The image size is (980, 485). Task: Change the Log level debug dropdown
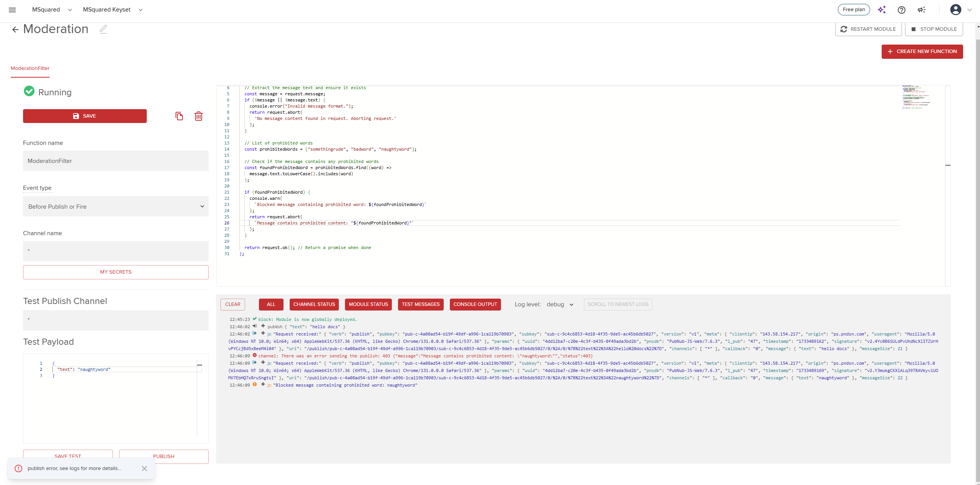click(x=560, y=304)
